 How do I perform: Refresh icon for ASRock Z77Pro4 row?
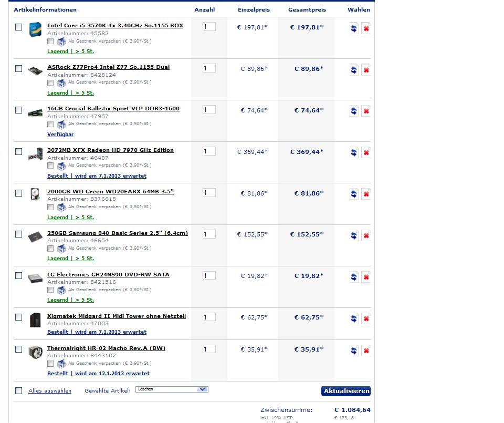click(x=354, y=70)
